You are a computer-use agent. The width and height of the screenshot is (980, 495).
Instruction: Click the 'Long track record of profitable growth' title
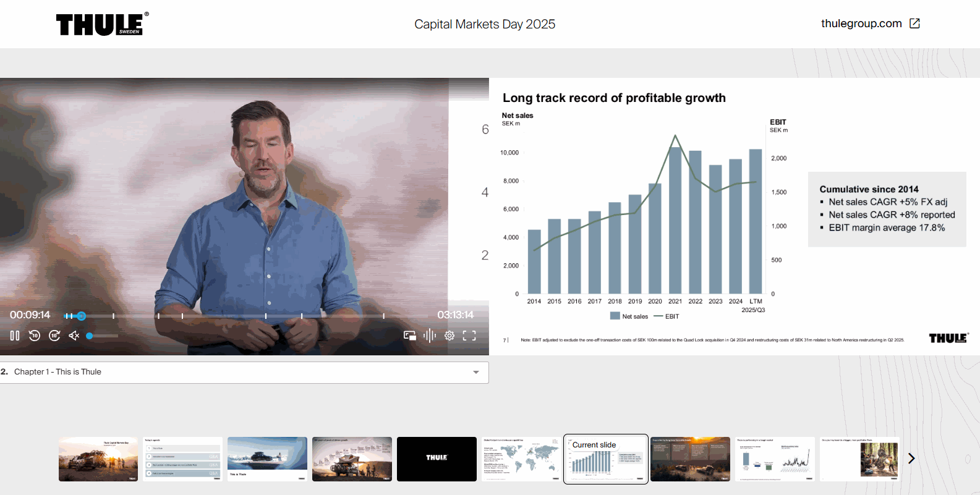click(x=614, y=98)
